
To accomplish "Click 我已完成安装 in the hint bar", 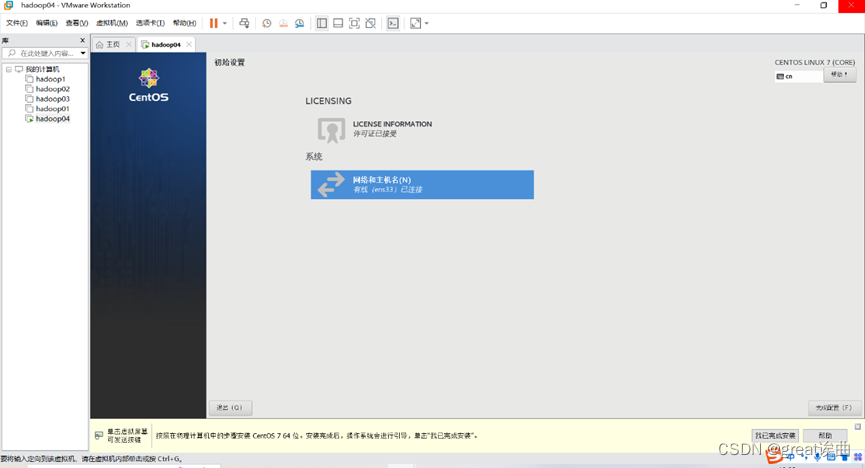I will 775,436.
